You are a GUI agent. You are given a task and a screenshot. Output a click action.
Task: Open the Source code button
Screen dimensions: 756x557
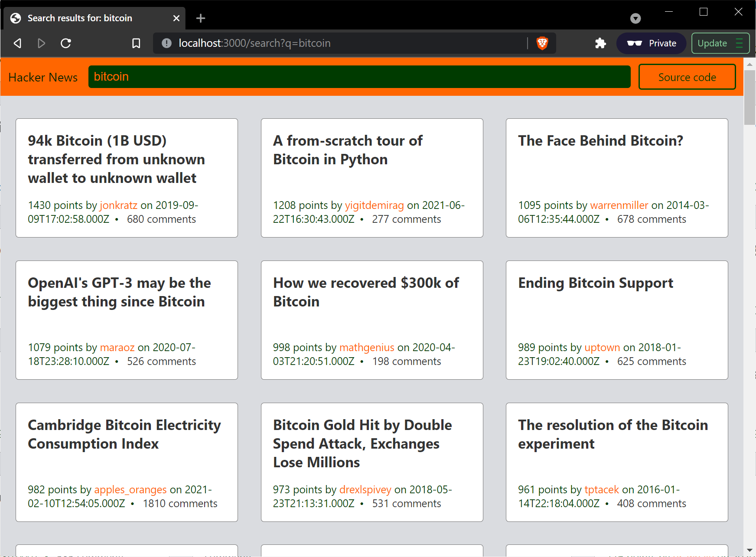[687, 77]
